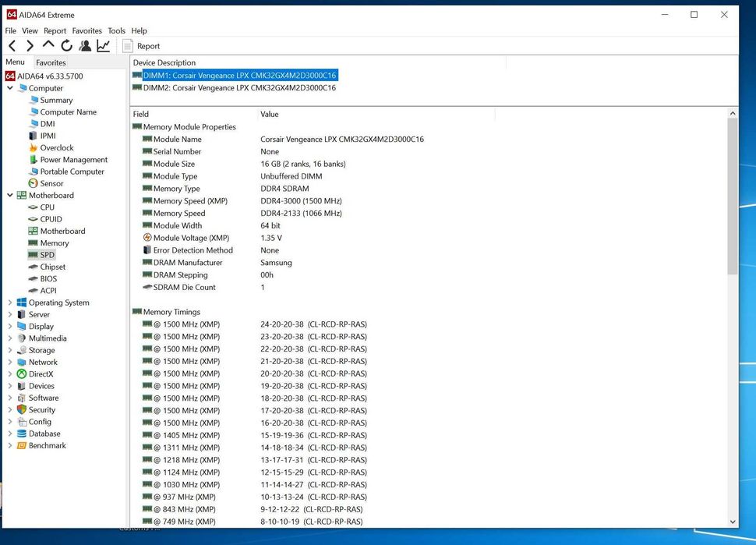Viewport: 756px width, 545px height.
Task: Switch to the Favorites tab in sidebar
Action: 51,62
